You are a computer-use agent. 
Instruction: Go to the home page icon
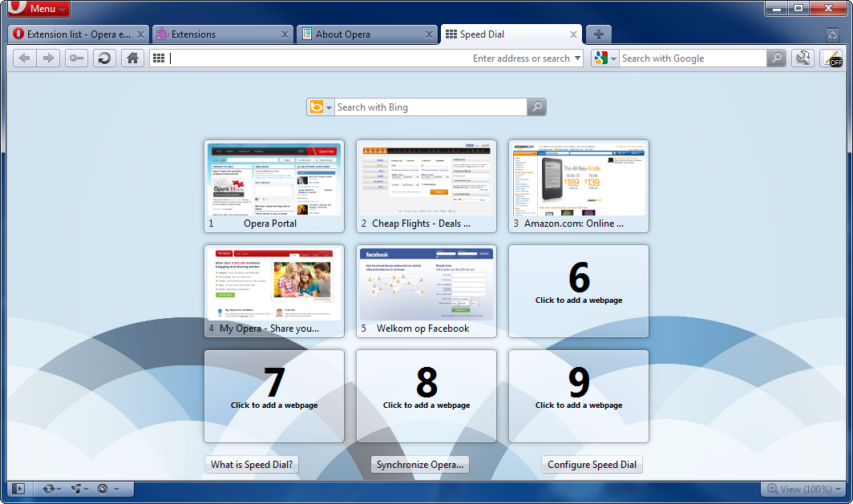[x=132, y=58]
